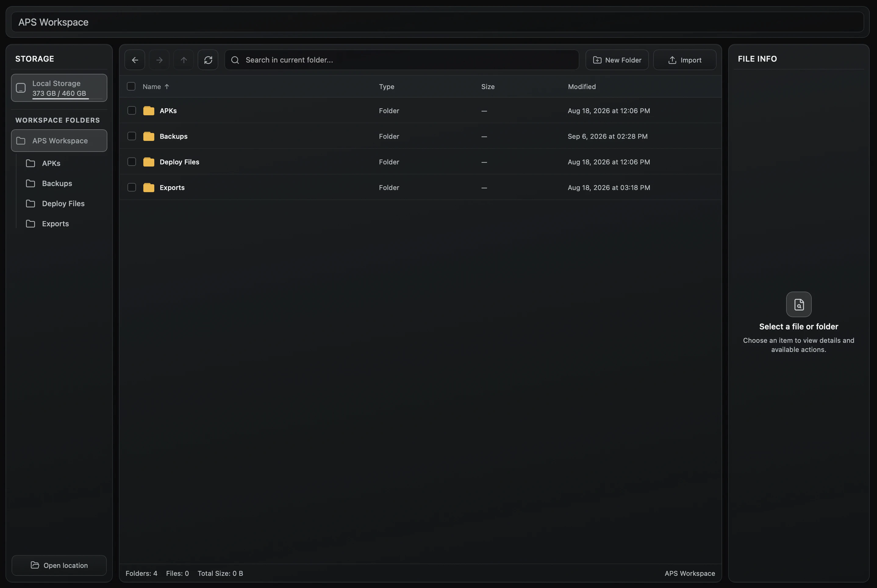Tick the select-all checkbox in header
Image resolution: width=877 pixels, height=588 pixels.
pyautogui.click(x=131, y=87)
